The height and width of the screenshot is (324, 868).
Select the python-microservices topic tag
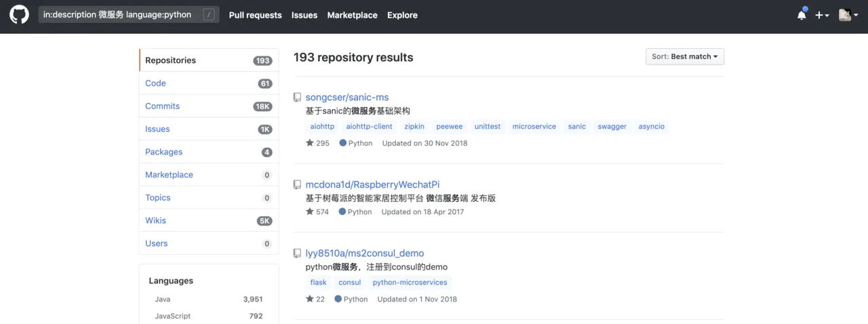click(410, 283)
